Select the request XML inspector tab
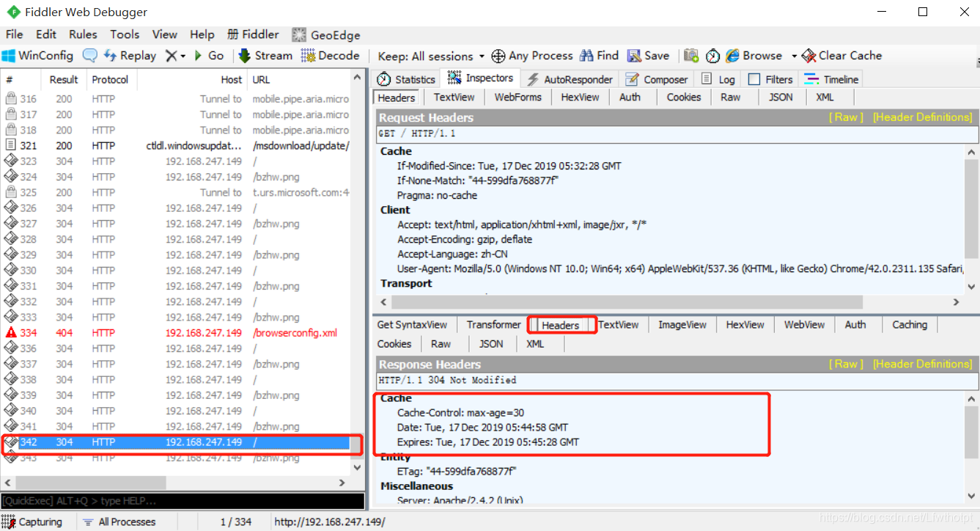 (825, 98)
